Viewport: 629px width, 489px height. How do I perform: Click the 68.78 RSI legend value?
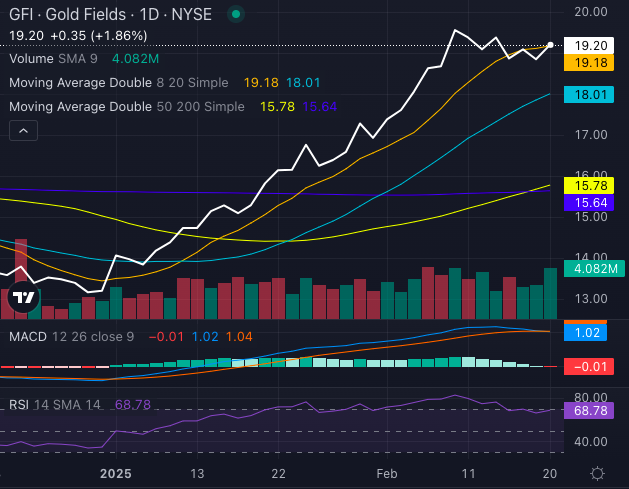click(133, 405)
